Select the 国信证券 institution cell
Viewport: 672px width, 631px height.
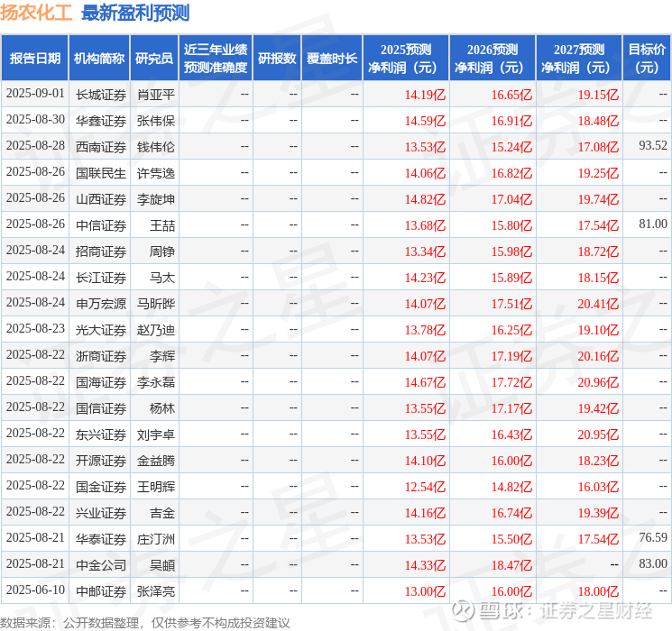(x=101, y=407)
